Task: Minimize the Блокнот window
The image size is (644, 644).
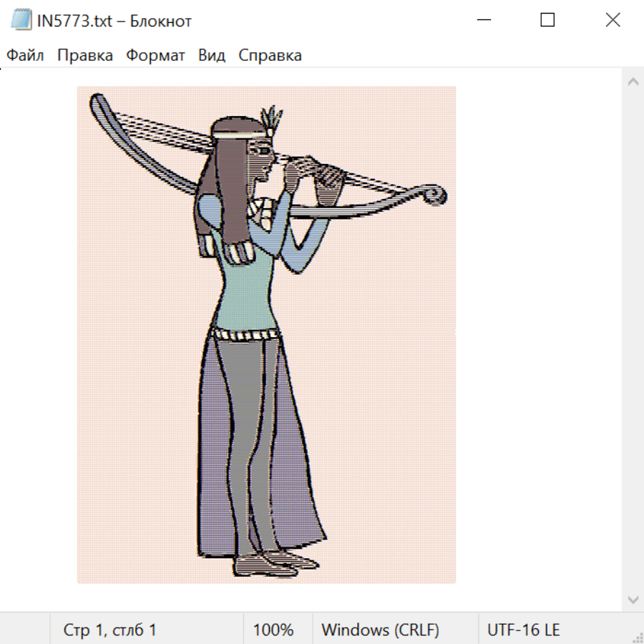Action: pyautogui.click(x=483, y=21)
